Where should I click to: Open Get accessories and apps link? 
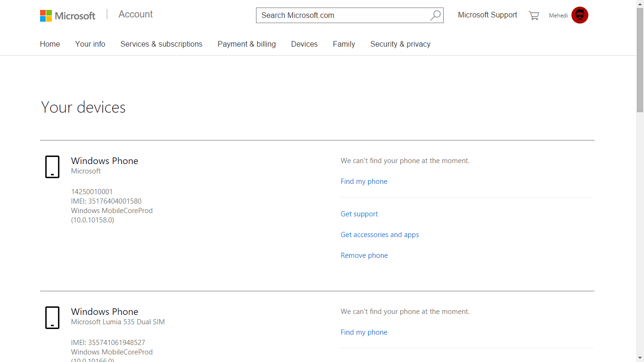pyautogui.click(x=380, y=235)
